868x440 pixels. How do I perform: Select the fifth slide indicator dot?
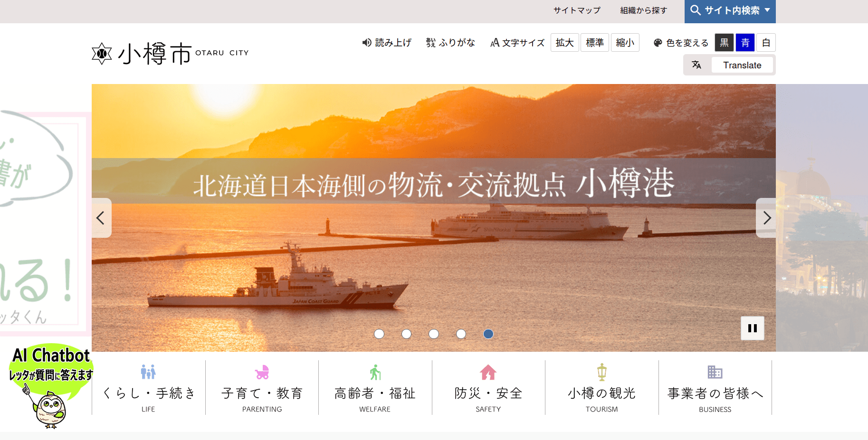pyautogui.click(x=488, y=334)
